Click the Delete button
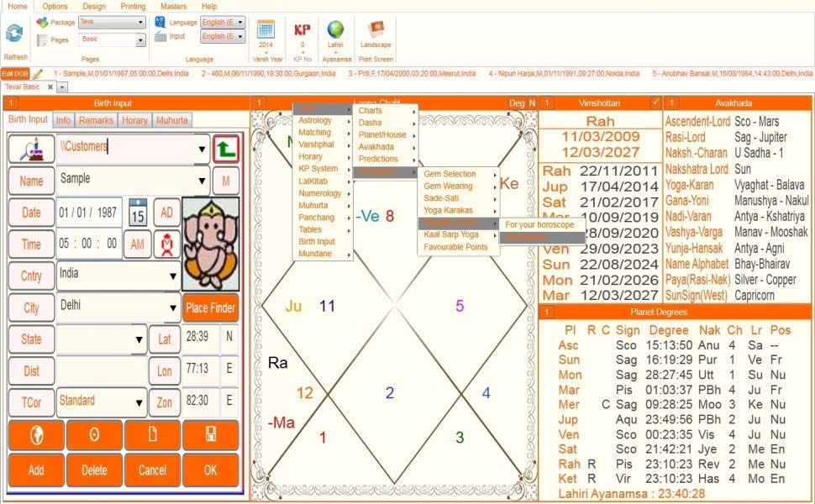Viewport: 815px width, 504px height. coord(94,470)
